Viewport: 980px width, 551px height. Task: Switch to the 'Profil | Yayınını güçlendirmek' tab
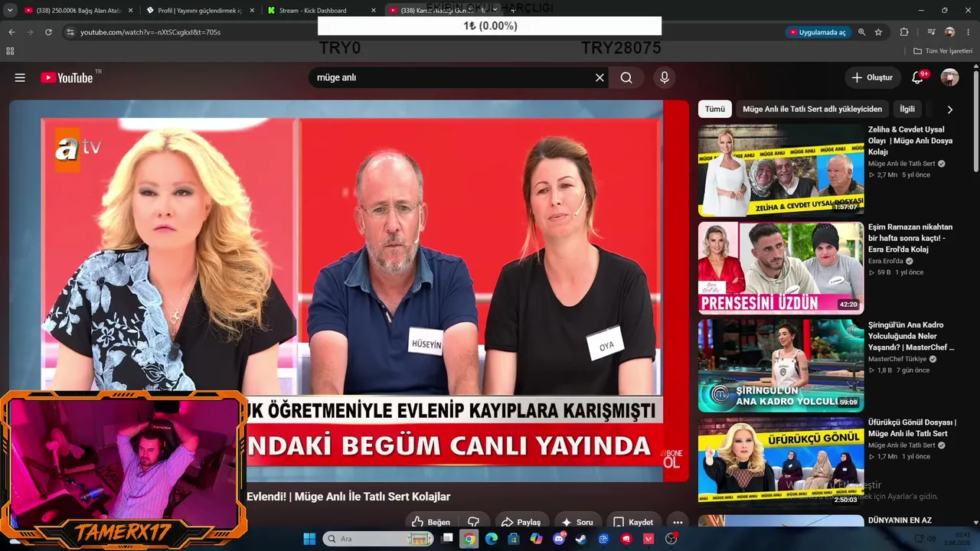tap(200, 11)
